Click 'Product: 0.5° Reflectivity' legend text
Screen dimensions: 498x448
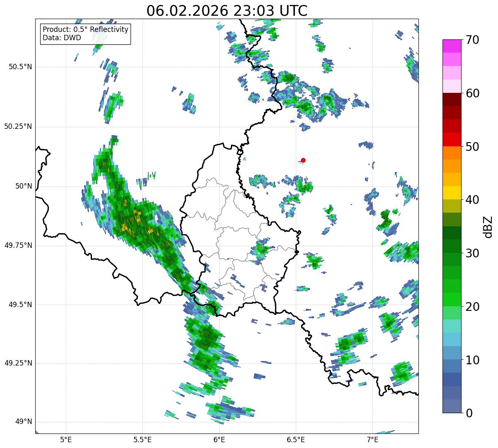pyautogui.click(x=85, y=30)
